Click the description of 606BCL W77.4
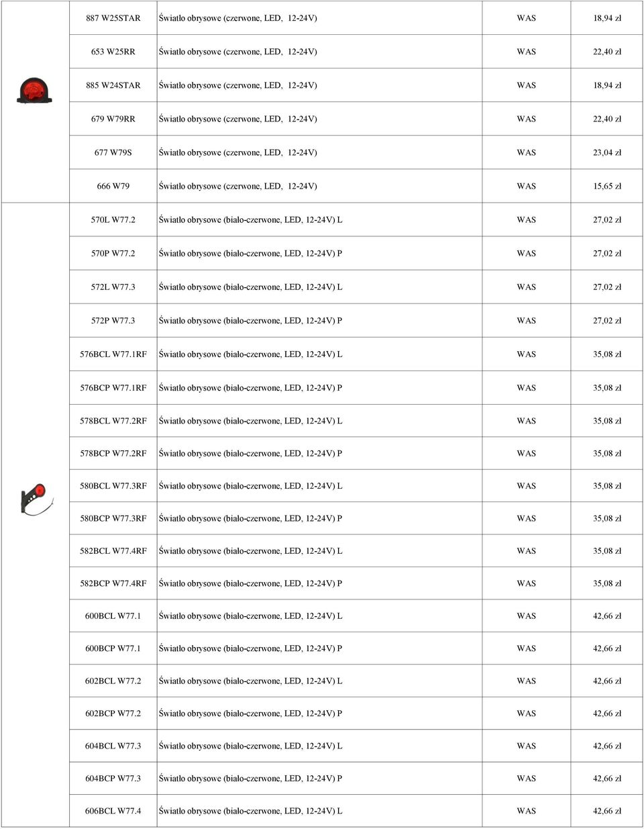Image resolution: width=644 pixels, height=829 pixels. [x=250, y=811]
